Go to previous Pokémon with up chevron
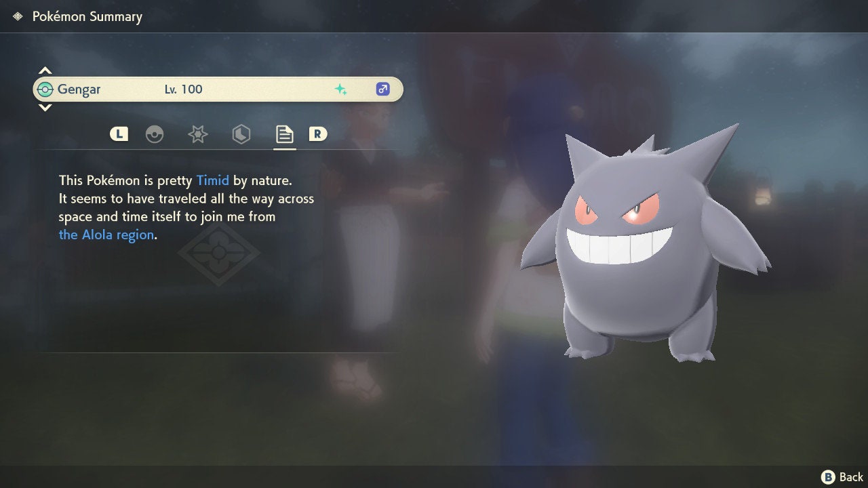The height and width of the screenshot is (488, 868). [45, 70]
